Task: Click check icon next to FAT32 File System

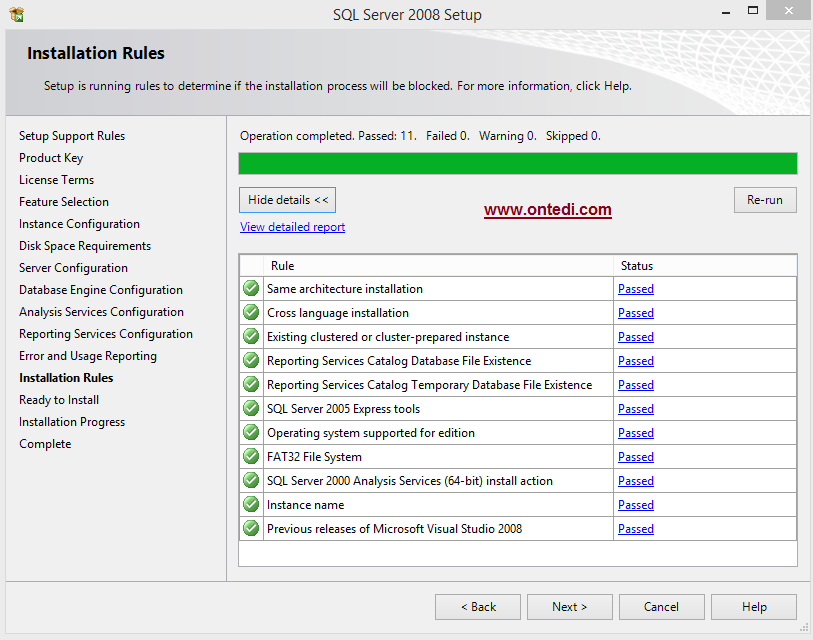Action: 251,456
